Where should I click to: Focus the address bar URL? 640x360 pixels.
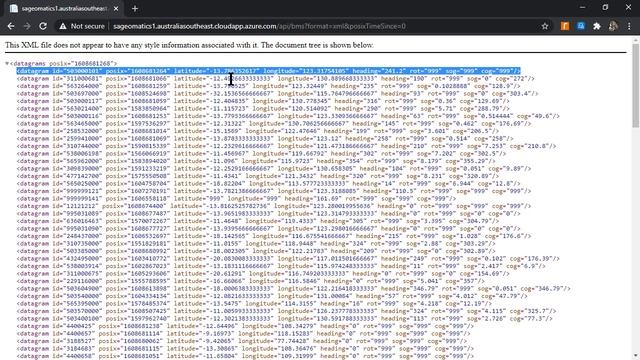tap(260, 26)
